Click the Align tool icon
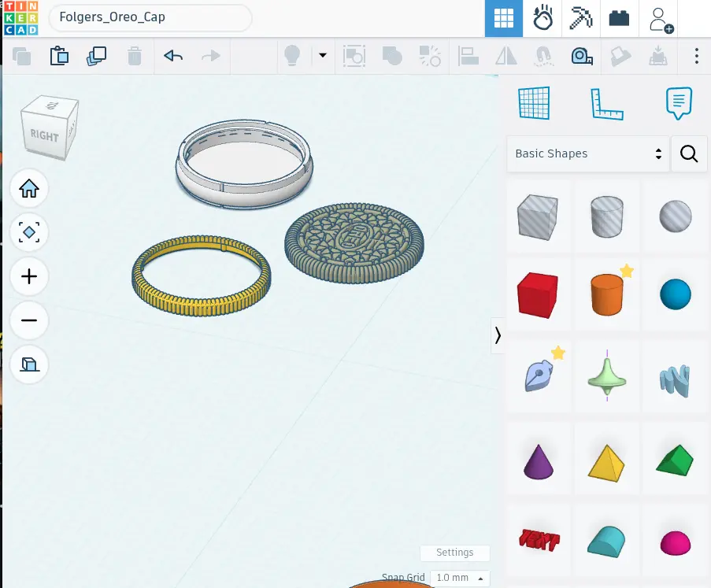711x588 pixels. (x=468, y=56)
